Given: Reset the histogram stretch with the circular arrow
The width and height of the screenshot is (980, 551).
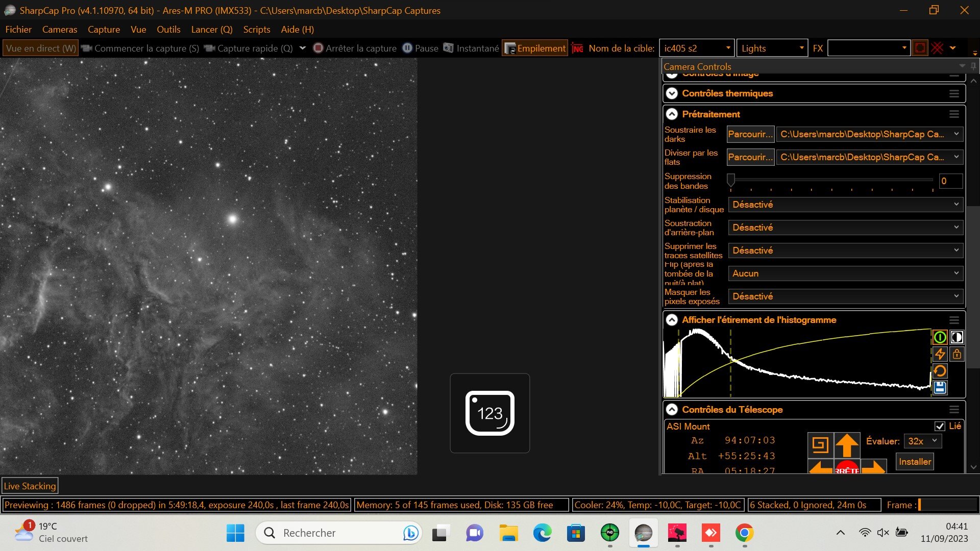Looking at the screenshot, I should [940, 371].
